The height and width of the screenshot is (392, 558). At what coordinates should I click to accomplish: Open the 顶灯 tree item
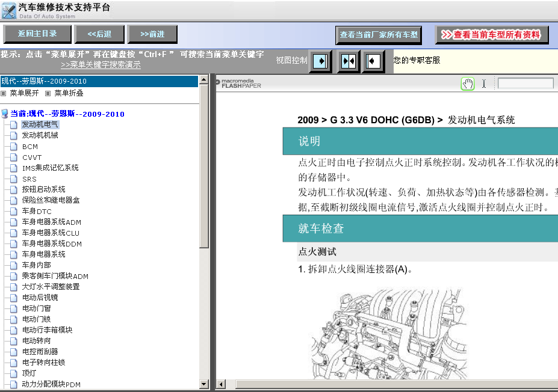29,373
